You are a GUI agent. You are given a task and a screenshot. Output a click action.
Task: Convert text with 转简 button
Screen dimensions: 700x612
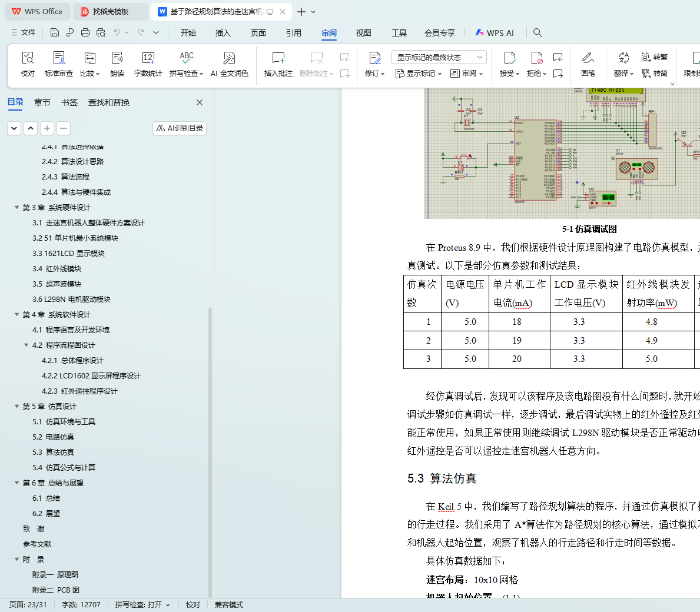(x=655, y=74)
